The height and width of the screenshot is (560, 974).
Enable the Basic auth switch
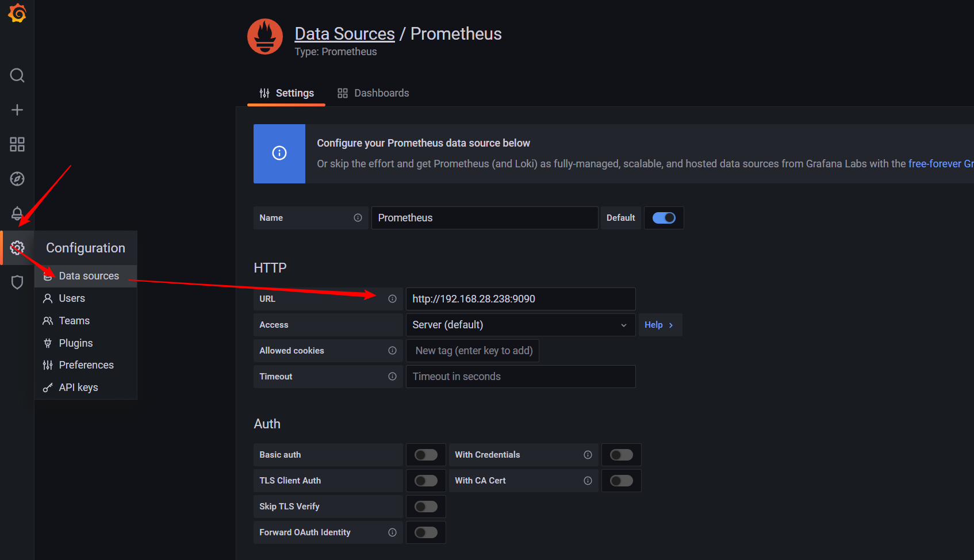coord(426,455)
